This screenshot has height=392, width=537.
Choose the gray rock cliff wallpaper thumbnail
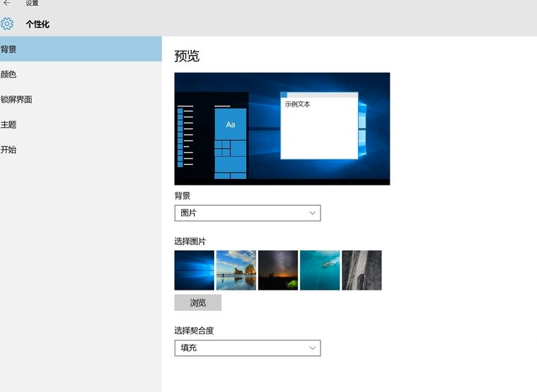pyautogui.click(x=362, y=270)
